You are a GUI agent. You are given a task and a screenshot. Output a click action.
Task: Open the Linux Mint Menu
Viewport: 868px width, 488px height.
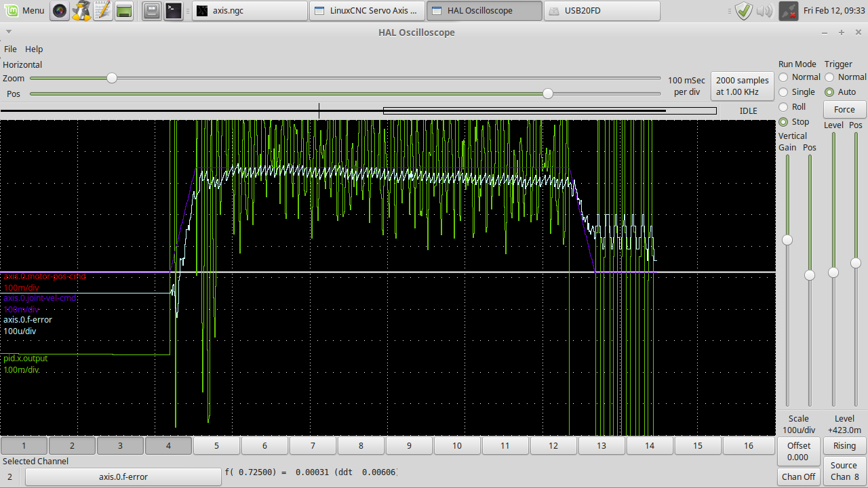tap(24, 11)
